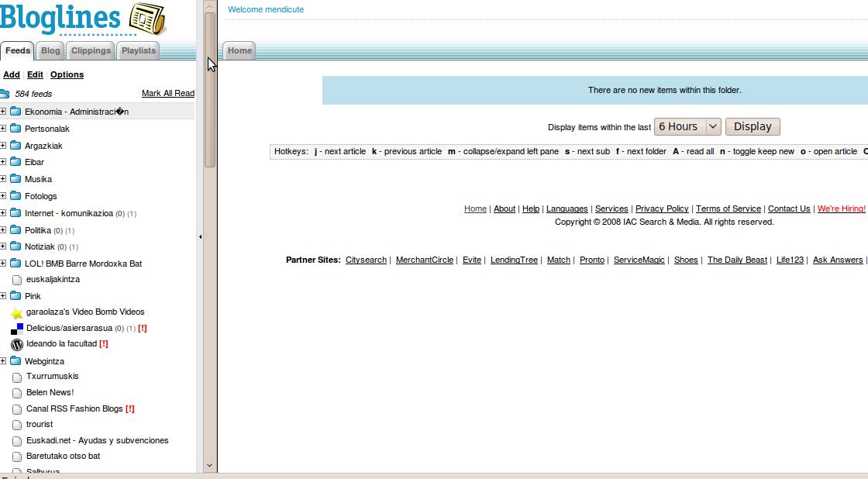Click the Delicious icon beside Delicious/asiersarasua
Viewport: 868px width, 479px height.
16,329
